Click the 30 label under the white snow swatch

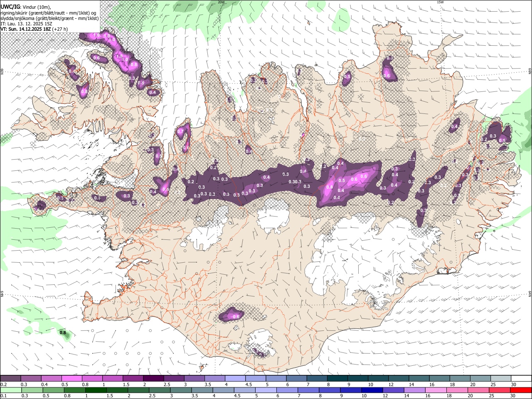pos(513,384)
